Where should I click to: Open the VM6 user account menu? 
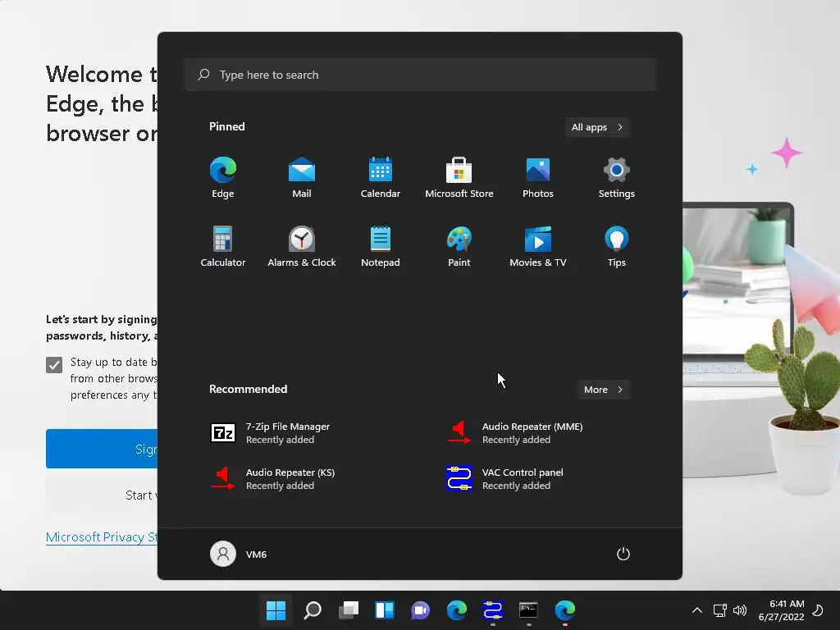click(x=239, y=554)
